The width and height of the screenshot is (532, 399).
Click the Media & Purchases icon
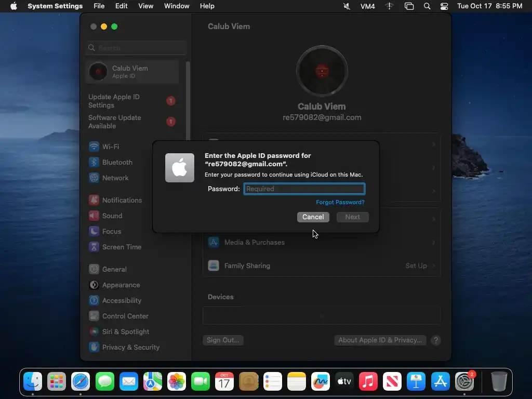[214, 242]
